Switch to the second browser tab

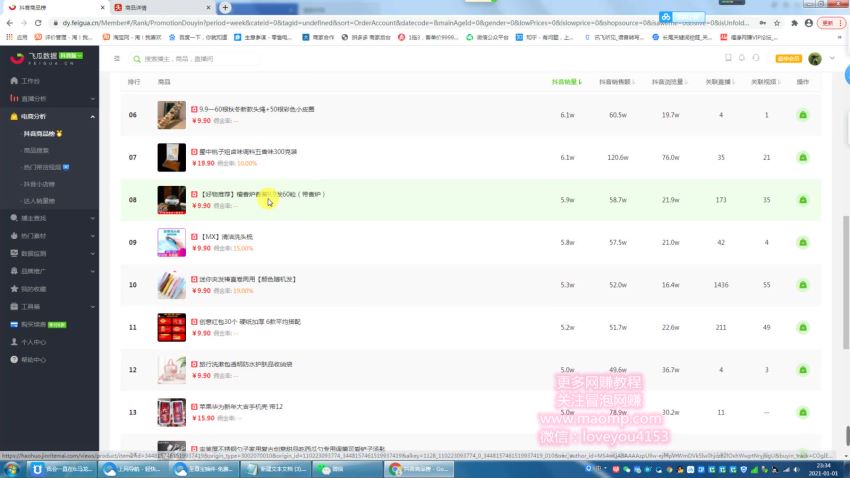163,8
